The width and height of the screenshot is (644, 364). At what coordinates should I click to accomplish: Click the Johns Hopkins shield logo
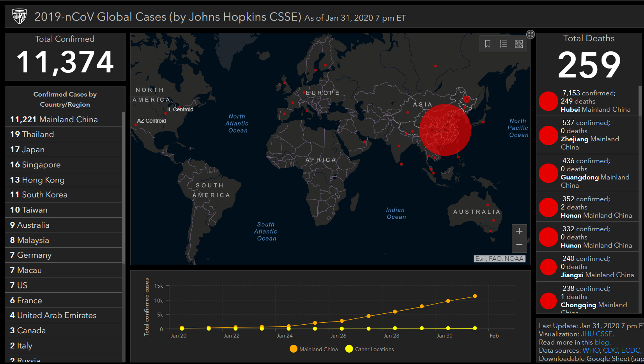(19, 16)
